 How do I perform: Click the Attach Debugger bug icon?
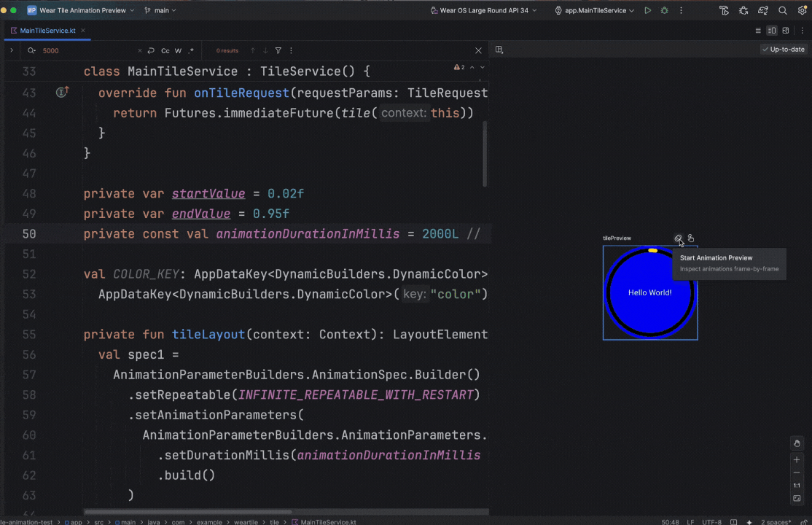coord(743,10)
